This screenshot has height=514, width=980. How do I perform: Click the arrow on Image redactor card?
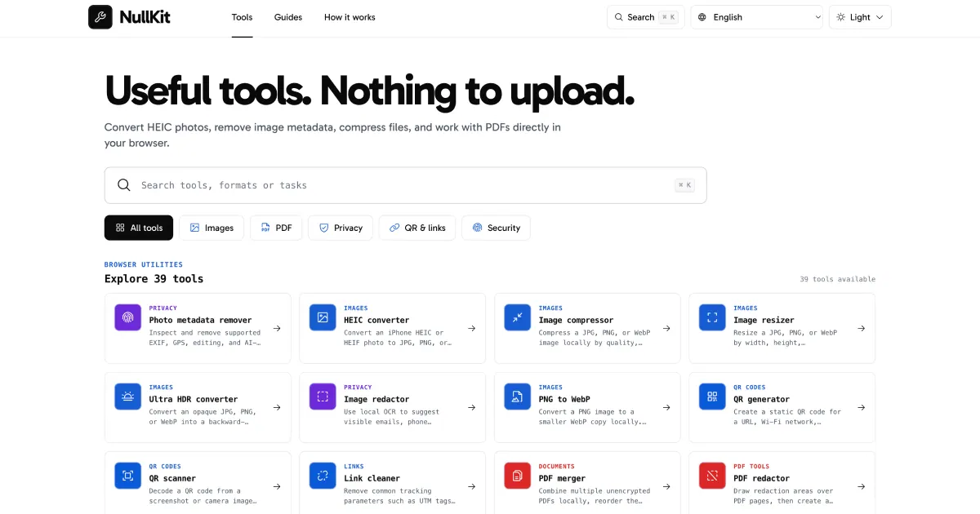coord(471,407)
